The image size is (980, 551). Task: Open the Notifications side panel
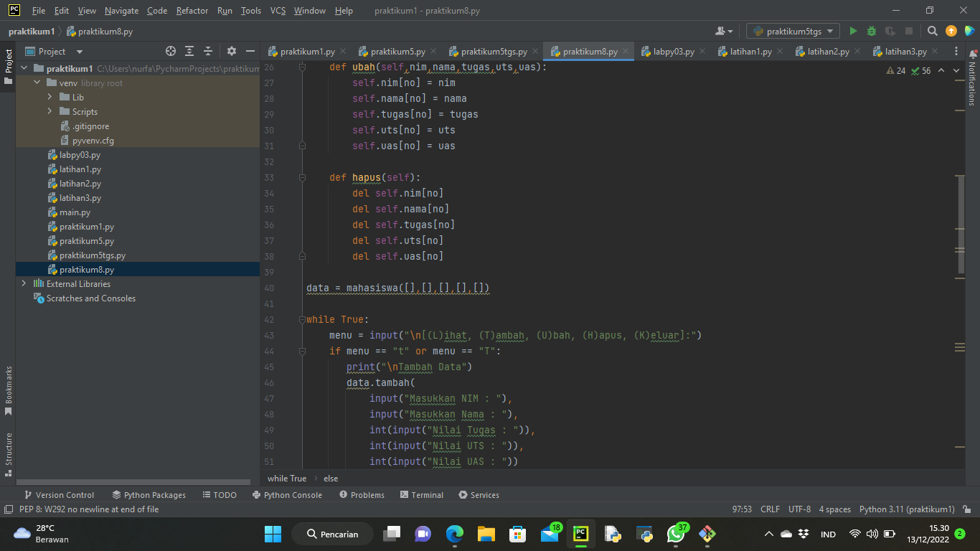click(972, 78)
